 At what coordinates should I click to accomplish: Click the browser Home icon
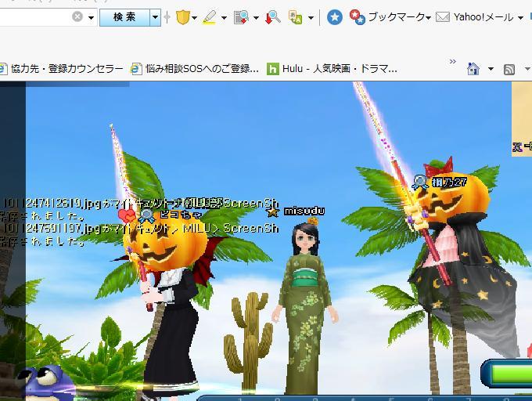click(x=473, y=69)
